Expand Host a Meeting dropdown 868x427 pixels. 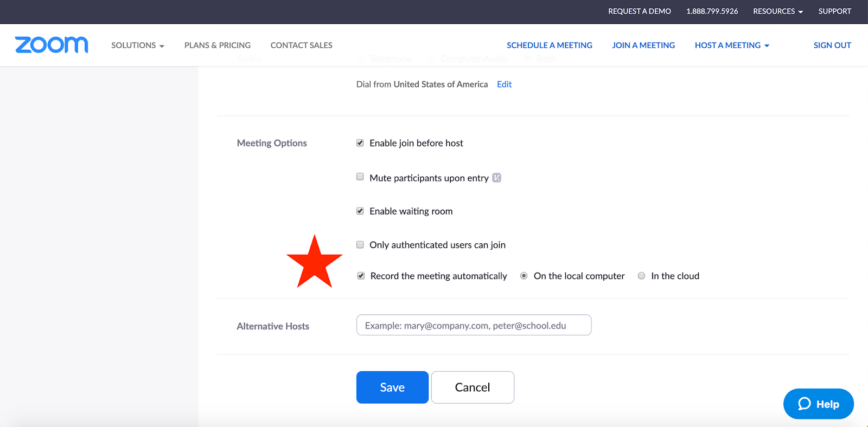[732, 46]
